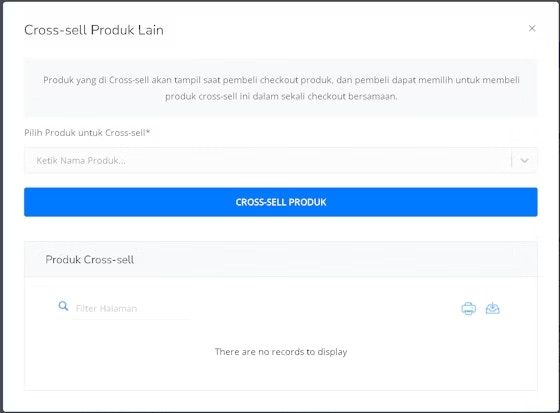This screenshot has width=560, height=413.
Task: Click the banner line starting with Produk yang
Action: [281, 80]
